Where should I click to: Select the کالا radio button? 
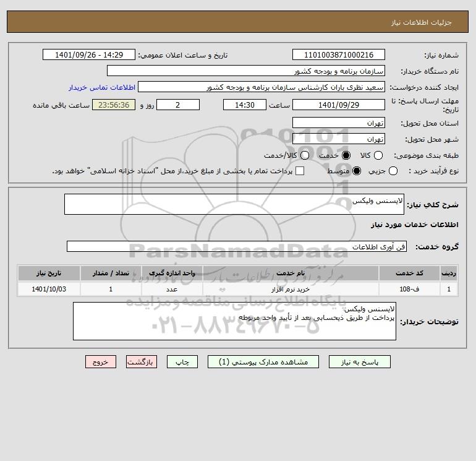coord(378,155)
